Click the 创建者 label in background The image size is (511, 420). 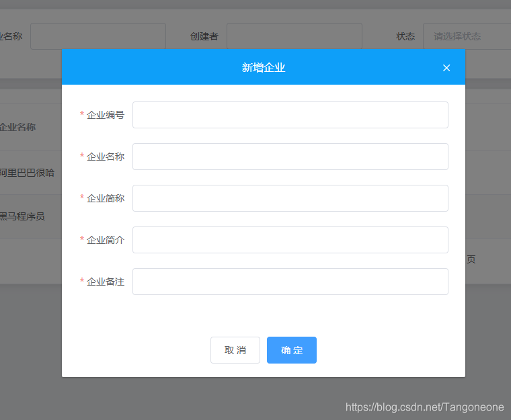point(204,36)
